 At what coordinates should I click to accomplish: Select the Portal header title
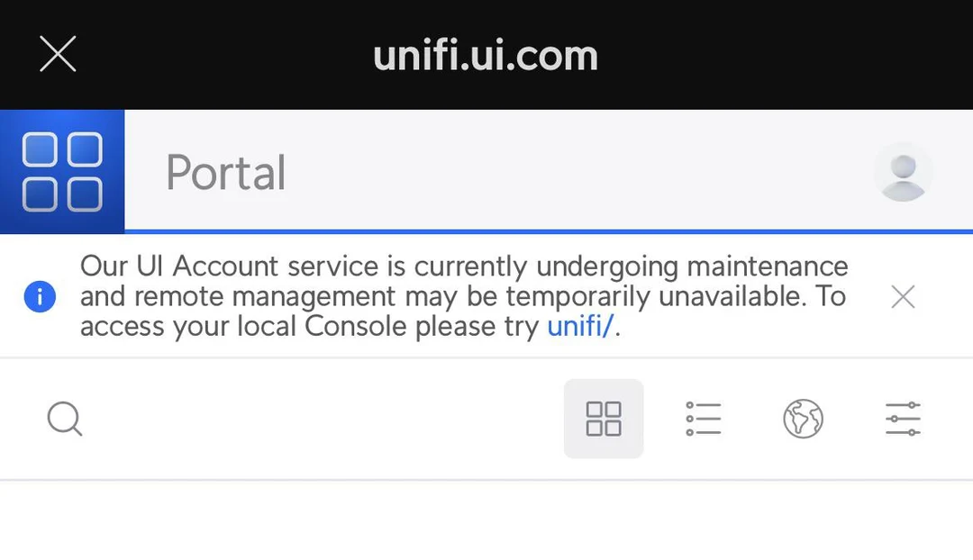(225, 172)
